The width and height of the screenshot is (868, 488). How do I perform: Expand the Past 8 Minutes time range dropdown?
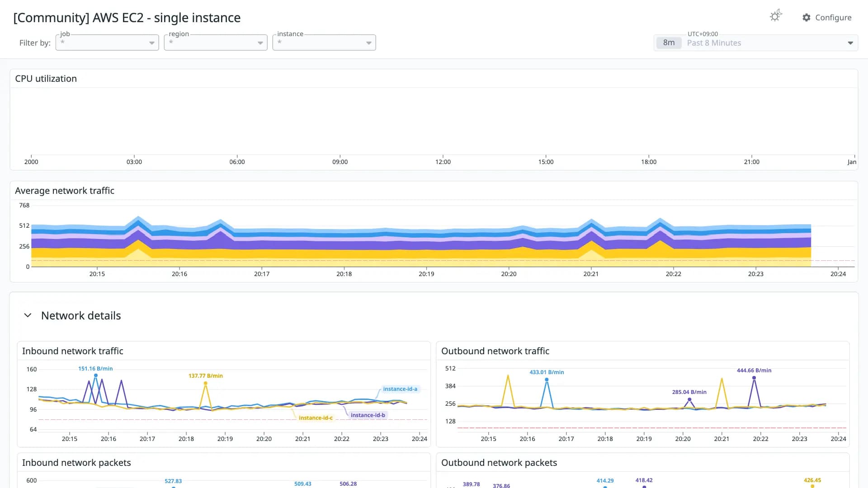click(756, 43)
